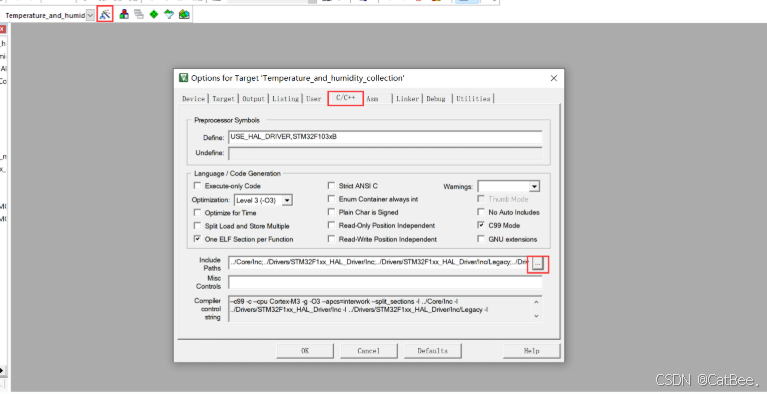Switch to the Utilities tab
Screen dimensions: 767x394
pyautogui.click(x=473, y=98)
